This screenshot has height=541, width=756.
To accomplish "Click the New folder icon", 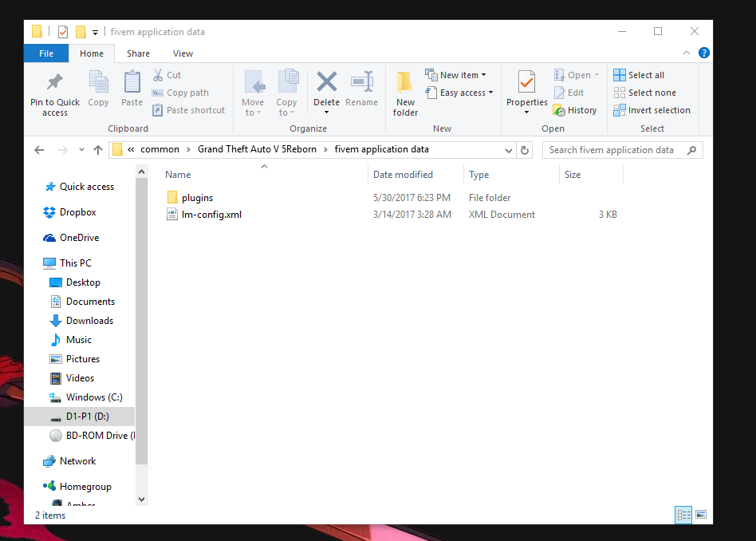I will click(x=405, y=82).
